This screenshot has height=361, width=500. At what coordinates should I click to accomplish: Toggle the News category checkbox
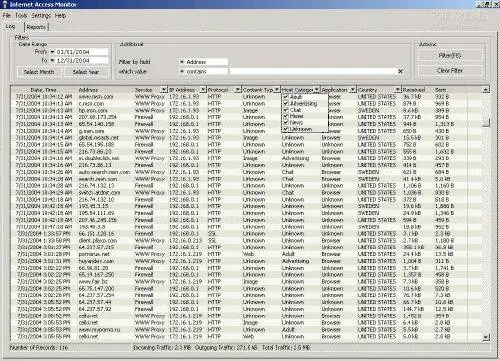(286, 122)
